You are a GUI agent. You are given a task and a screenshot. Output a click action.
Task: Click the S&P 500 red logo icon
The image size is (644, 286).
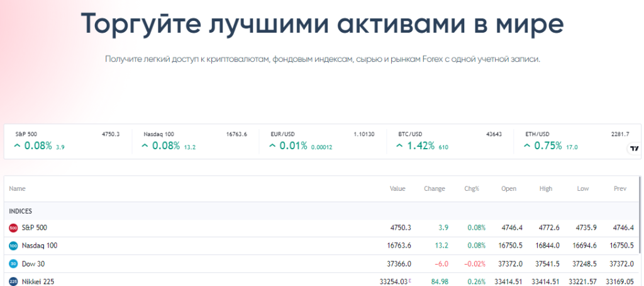13,227
